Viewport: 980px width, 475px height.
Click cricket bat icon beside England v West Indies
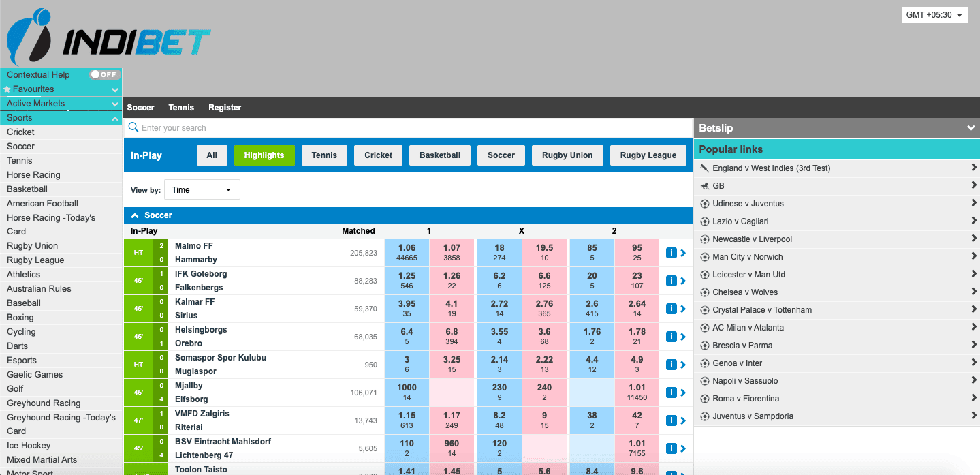705,168
